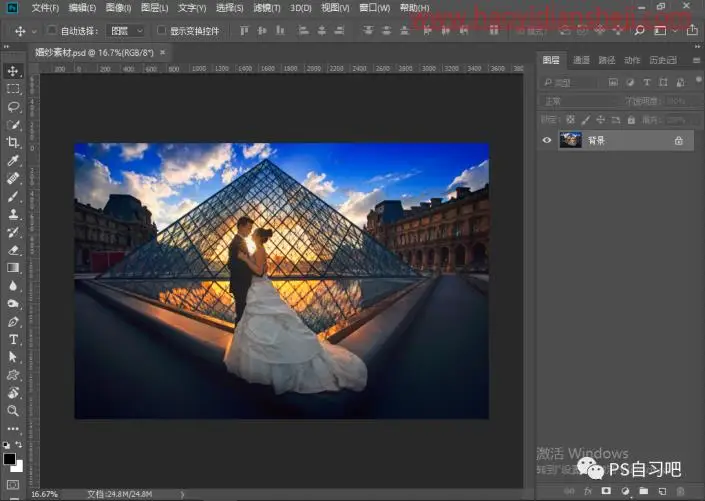Collapse the right panel dock double-arrow

tap(697, 46)
